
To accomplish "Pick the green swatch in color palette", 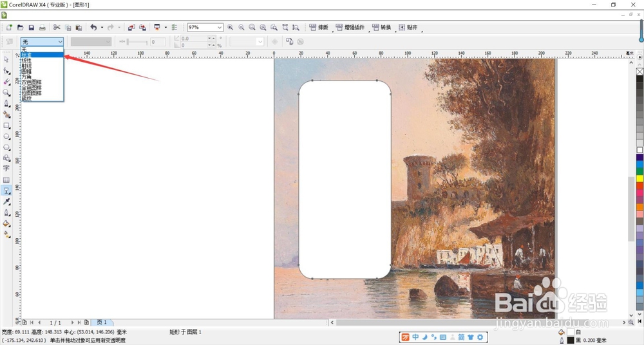I will click(x=640, y=172).
